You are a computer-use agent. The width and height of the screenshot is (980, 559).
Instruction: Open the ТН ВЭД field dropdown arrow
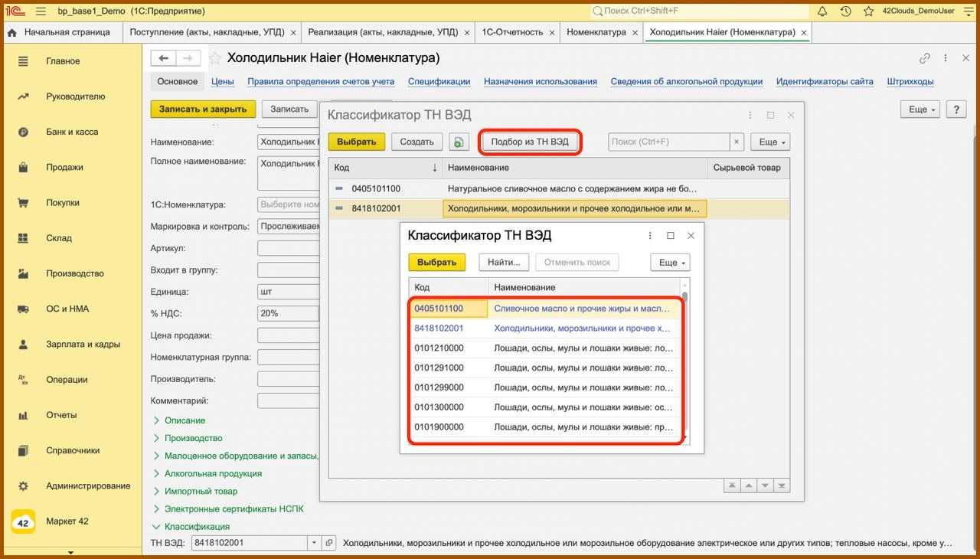point(314,543)
